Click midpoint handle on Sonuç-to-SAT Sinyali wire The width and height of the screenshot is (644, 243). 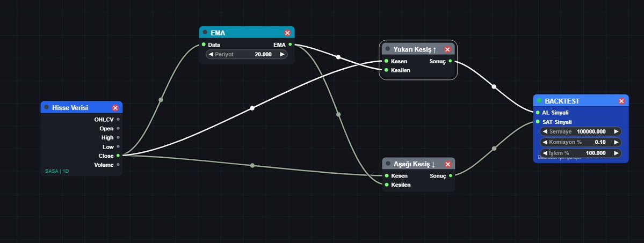[x=494, y=149]
